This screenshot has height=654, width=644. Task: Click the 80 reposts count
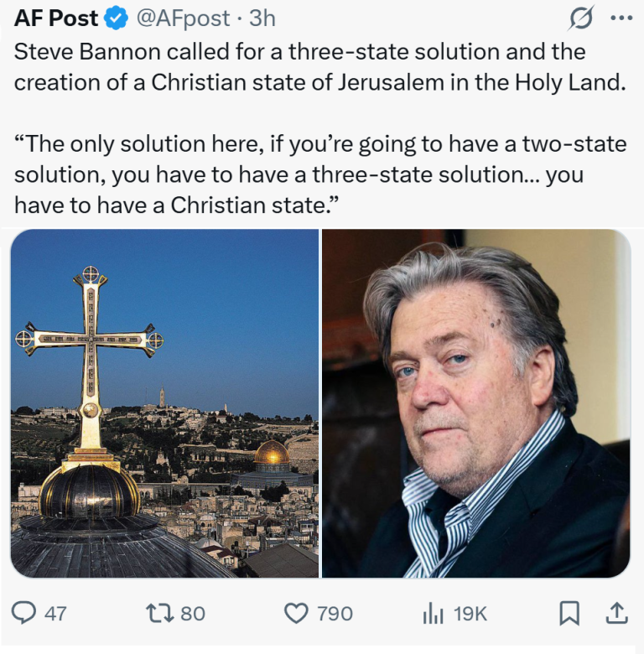point(193,614)
